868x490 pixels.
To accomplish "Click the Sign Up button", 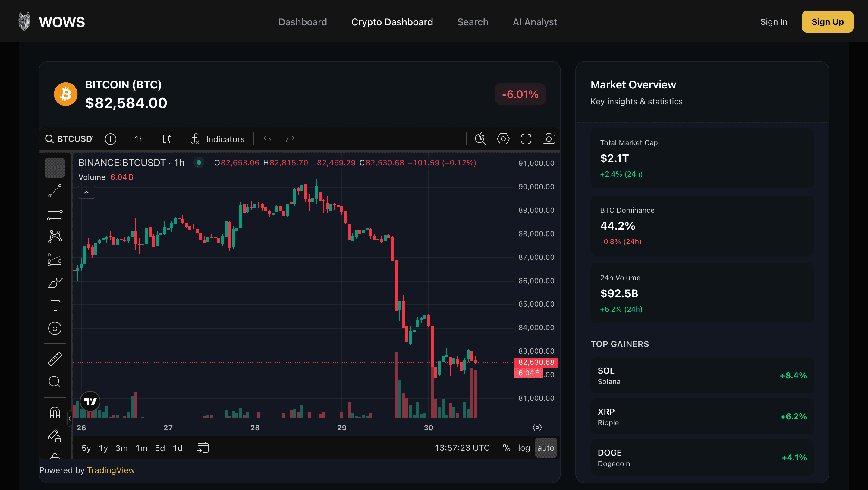I will (x=828, y=22).
